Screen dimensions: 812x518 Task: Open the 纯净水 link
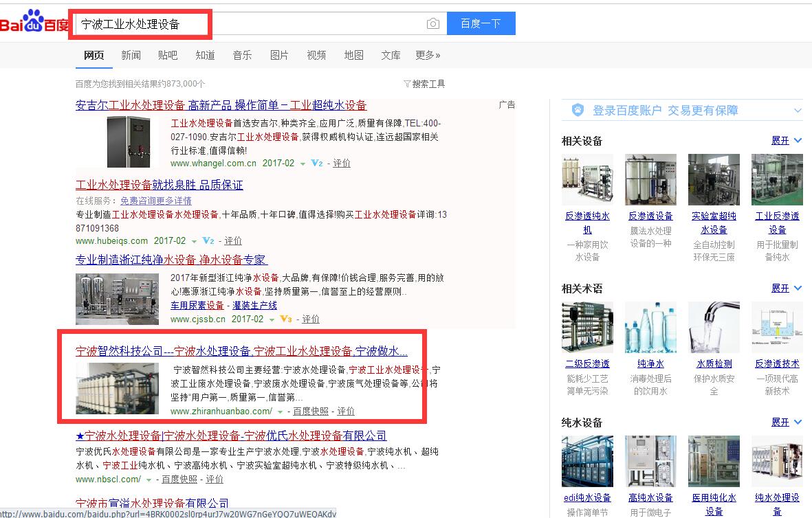[x=650, y=364]
